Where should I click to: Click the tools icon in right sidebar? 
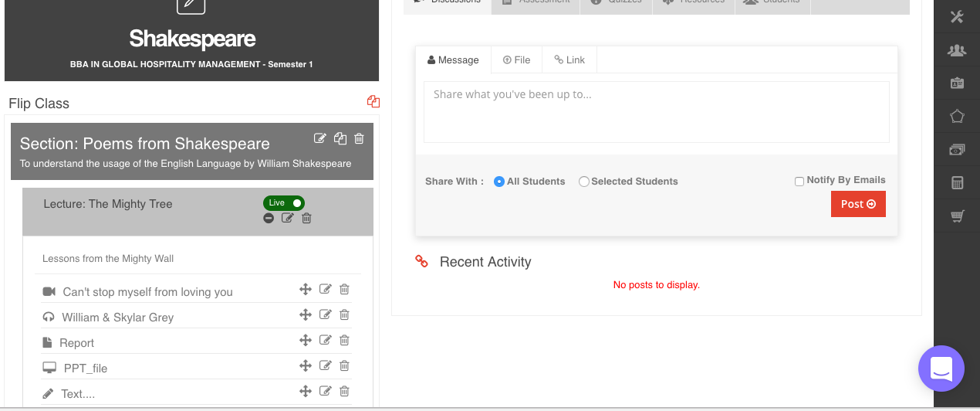tap(957, 17)
